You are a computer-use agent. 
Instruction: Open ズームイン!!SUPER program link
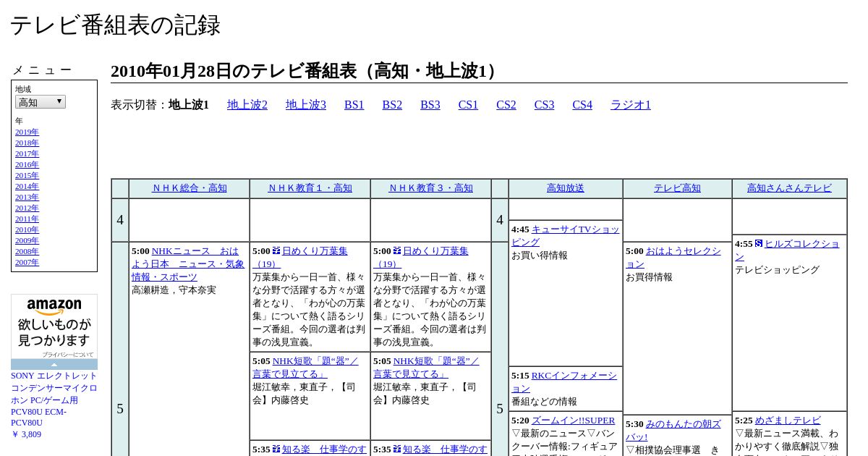coord(573,421)
